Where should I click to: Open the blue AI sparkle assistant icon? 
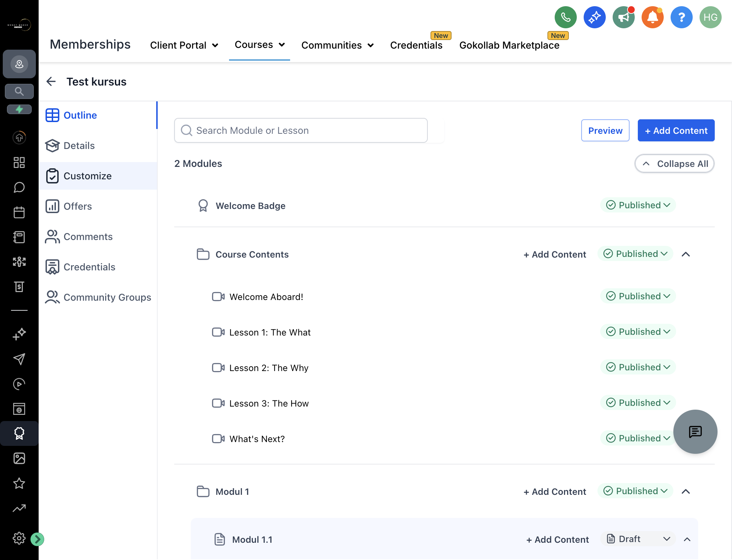coord(594,17)
